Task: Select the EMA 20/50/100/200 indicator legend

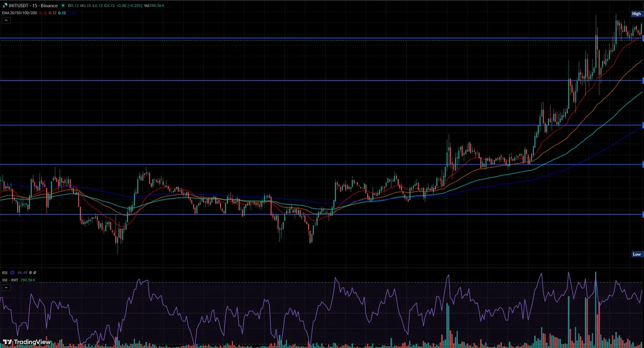Action: 19,13
